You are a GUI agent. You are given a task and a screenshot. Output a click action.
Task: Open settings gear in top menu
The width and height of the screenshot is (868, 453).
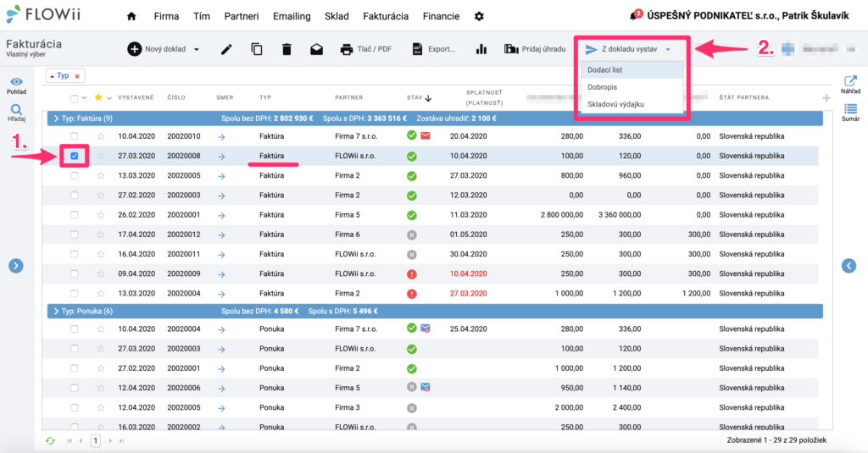479,16
